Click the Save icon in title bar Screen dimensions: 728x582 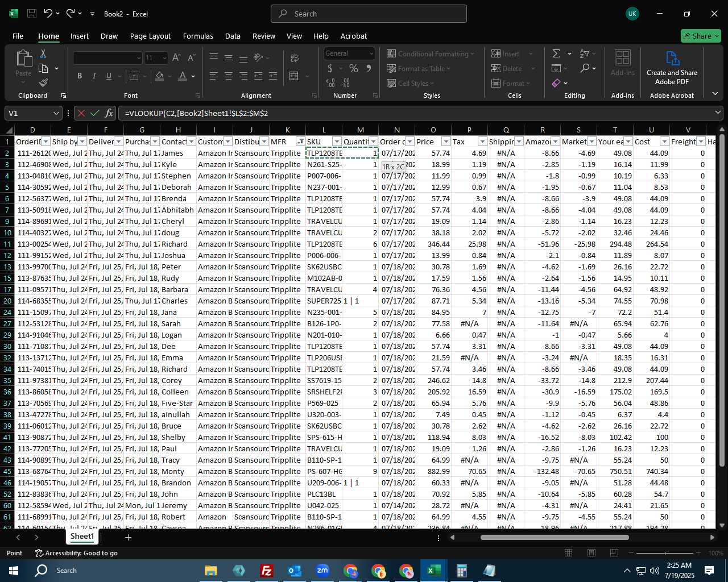click(x=32, y=14)
